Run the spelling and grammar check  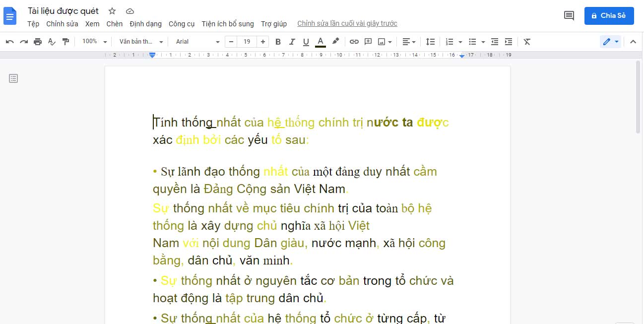[52, 42]
